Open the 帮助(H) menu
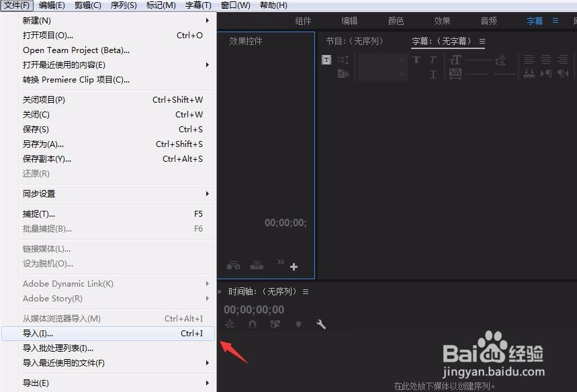This screenshot has width=577, height=392. point(273,5)
